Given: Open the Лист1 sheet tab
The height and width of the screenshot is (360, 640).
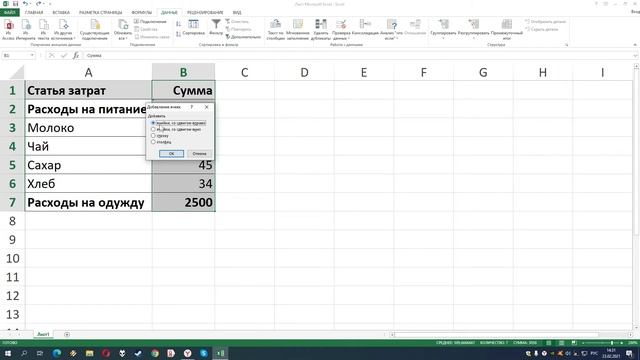Looking at the screenshot, I should tap(43, 334).
